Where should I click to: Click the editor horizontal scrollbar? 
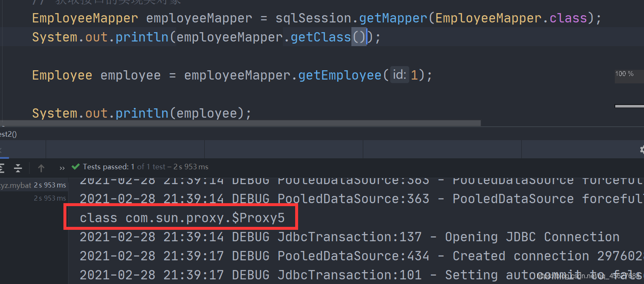[240, 123]
